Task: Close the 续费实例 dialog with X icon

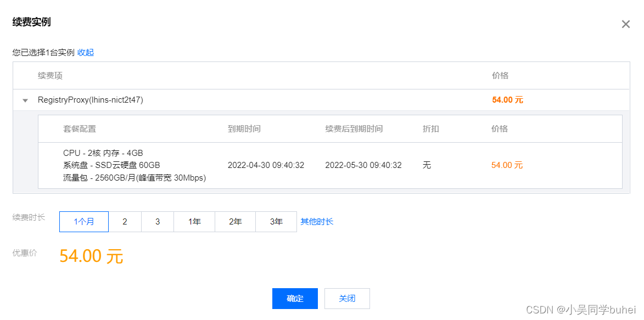Action: [625, 24]
